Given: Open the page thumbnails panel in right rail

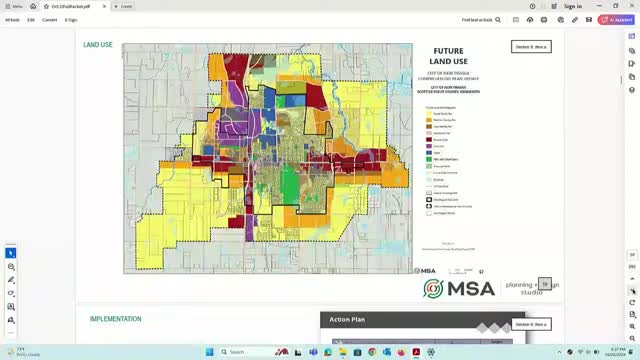Looking at the screenshot, I should coord(632,77).
